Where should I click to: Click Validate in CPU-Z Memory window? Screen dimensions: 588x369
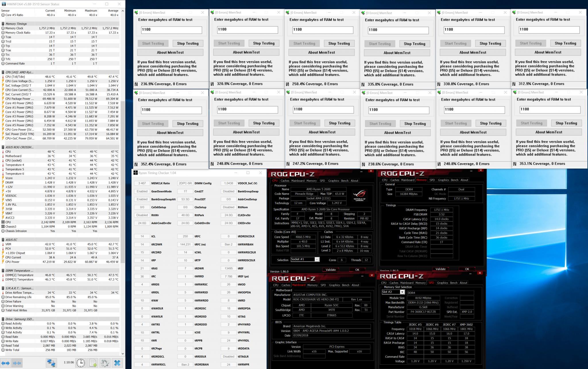pos(440,269)
